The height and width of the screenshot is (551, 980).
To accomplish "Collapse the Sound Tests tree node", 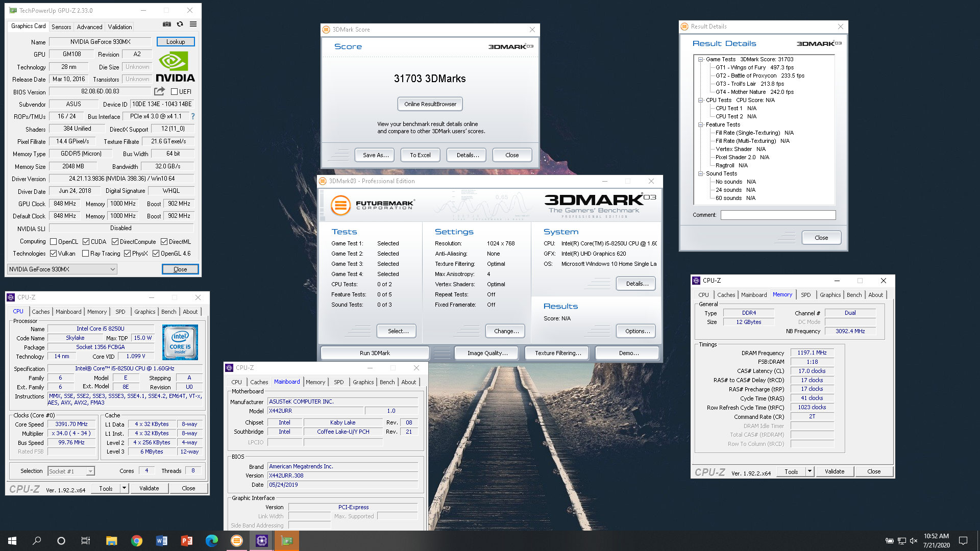I will click(701, 173).
